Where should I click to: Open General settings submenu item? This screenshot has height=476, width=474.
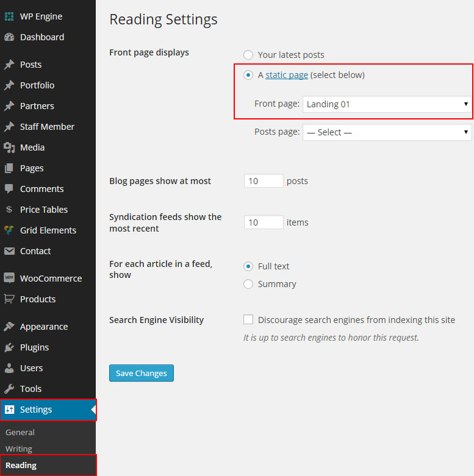pos(20,432)
